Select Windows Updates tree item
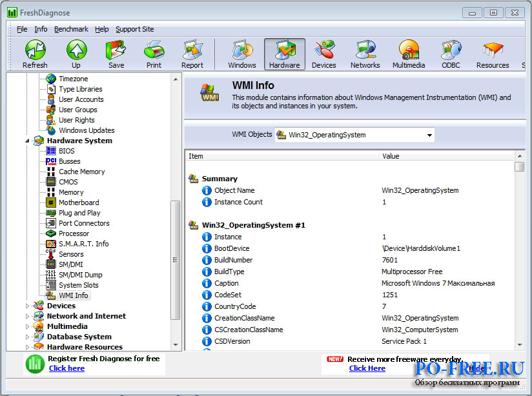 [81, 130]
